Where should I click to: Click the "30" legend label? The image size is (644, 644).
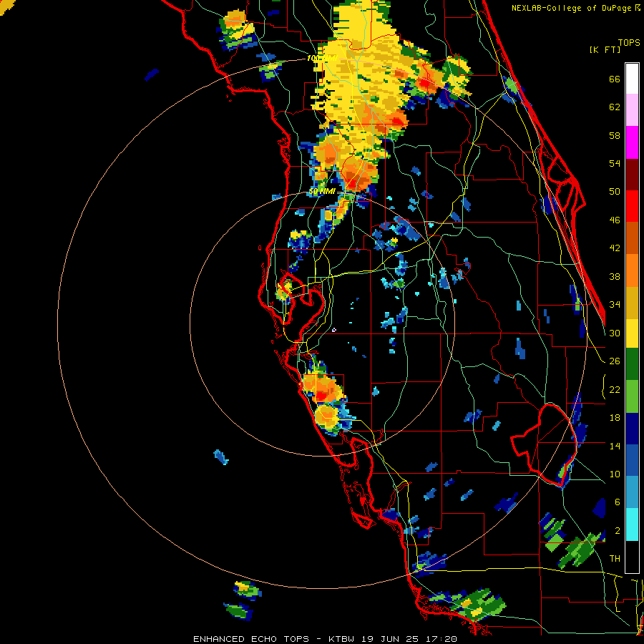click(x=615, y=333)
